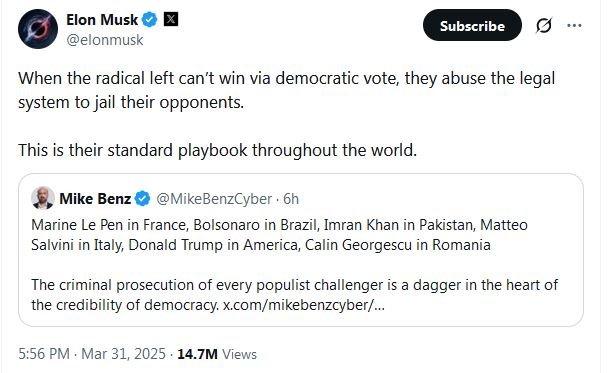
Task: Click the quoted text listing Marine Le Pen
Action: click(279, 235)
